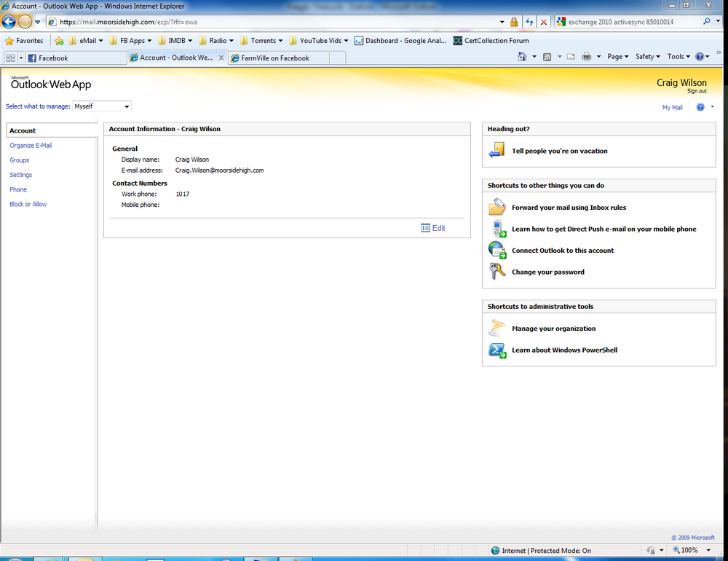This screenshot has height=561, width=728.
Task: Click Forward your mail using Inbox rules
Action: tap(569, 208)
